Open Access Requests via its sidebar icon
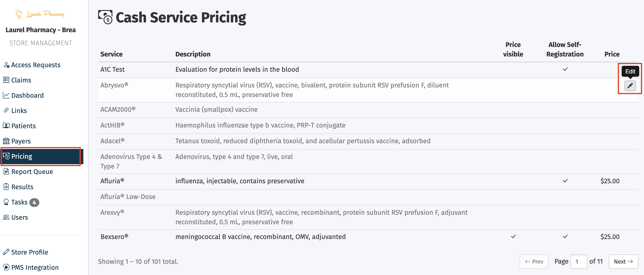Screen dimensions: 644x275 tap(6, 65)
